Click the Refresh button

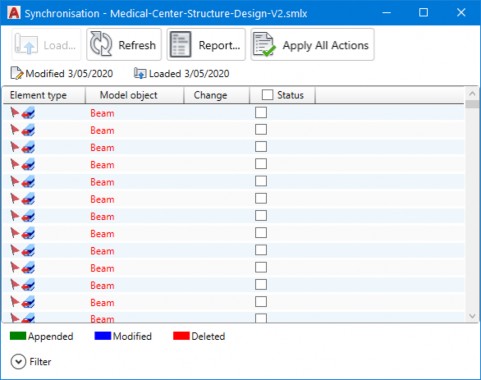(124, 45)
